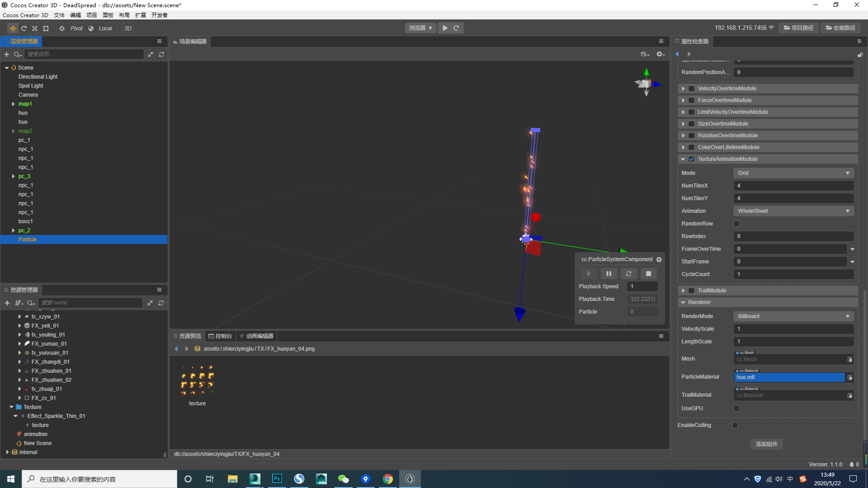The height and width of the screenshot is (488, 868).
Task: Open the 项目 menu
Action: click(91, 15)
